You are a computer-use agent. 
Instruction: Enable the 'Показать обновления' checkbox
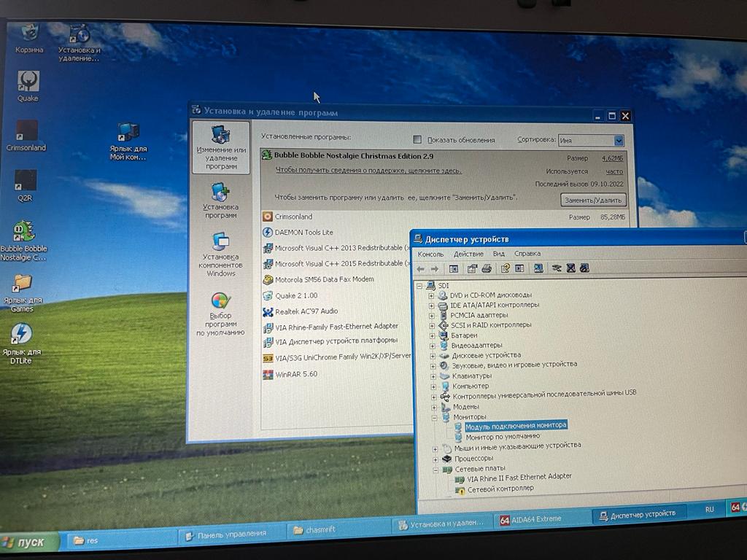(417, 140)
